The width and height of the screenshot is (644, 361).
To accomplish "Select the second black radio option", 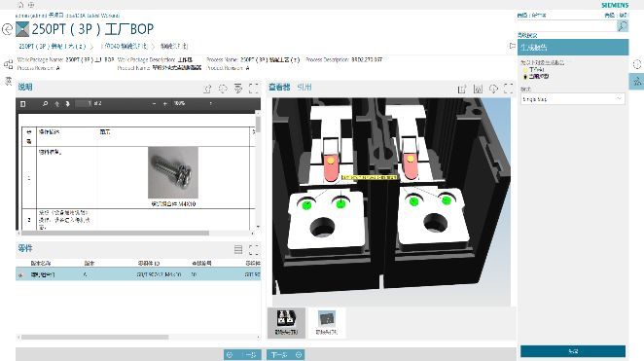I will 525,77.
